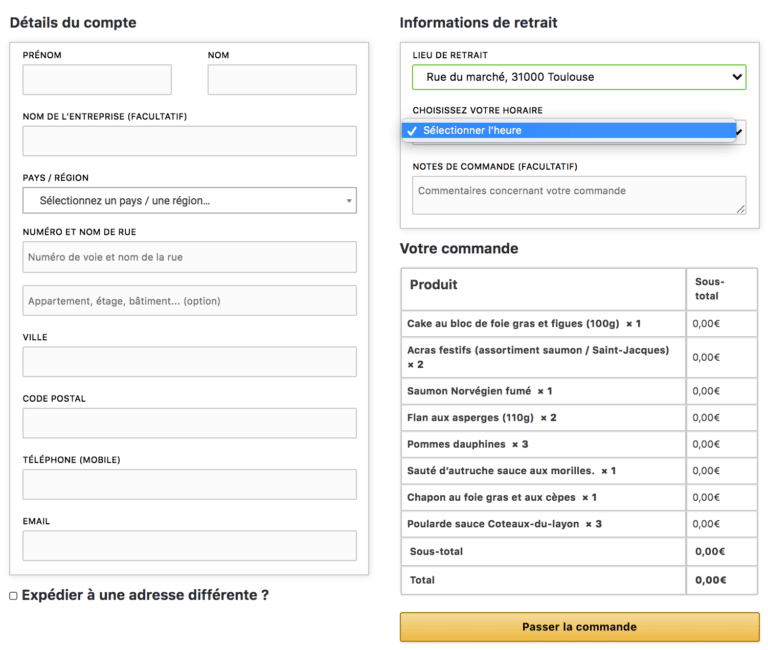Click the Numéro de voie et nom de rue field
The height and width of the screenshot is (650, 768).
190,257
